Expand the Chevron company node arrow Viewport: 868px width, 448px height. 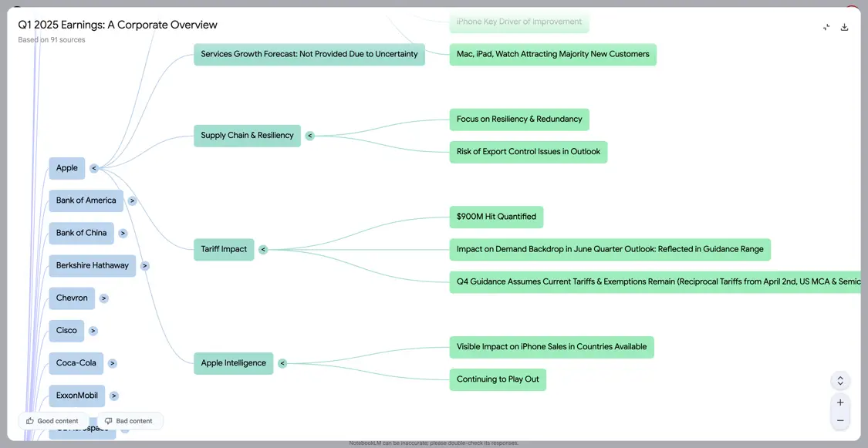[104, 298]
